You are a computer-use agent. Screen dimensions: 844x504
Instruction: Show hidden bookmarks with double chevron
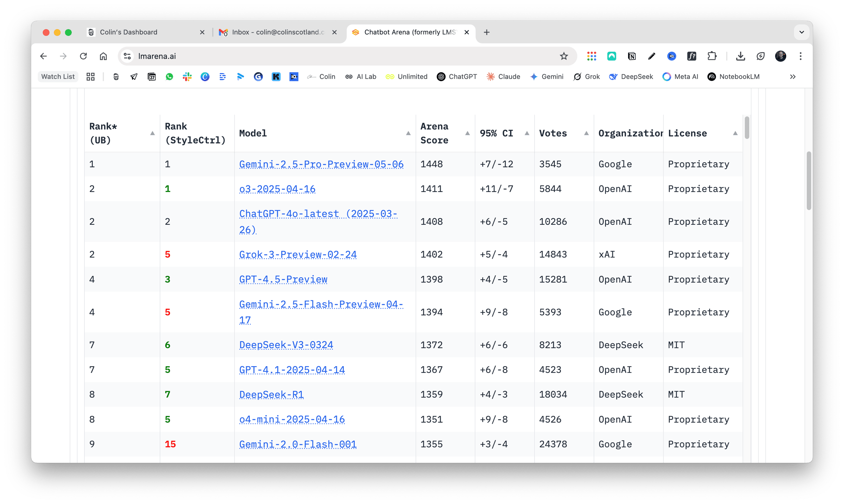(793, 77)
